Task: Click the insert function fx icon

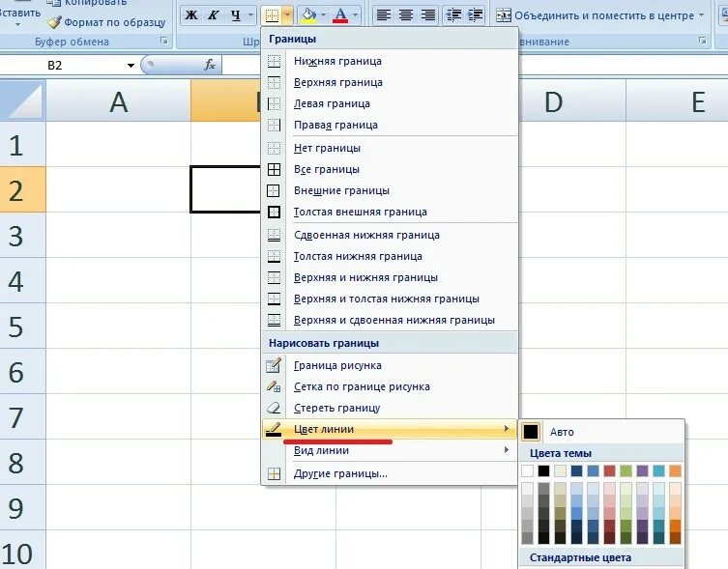Action: click(210, 65)
